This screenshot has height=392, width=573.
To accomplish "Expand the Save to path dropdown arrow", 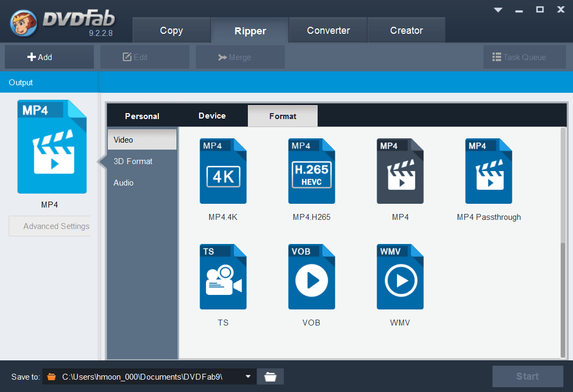I will pyautogui.click(x=248, y=376).
